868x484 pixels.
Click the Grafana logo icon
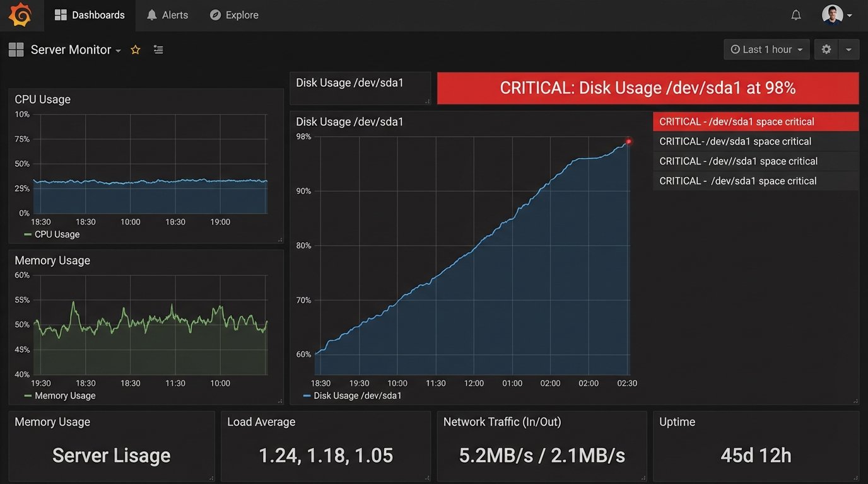(20, 15)
